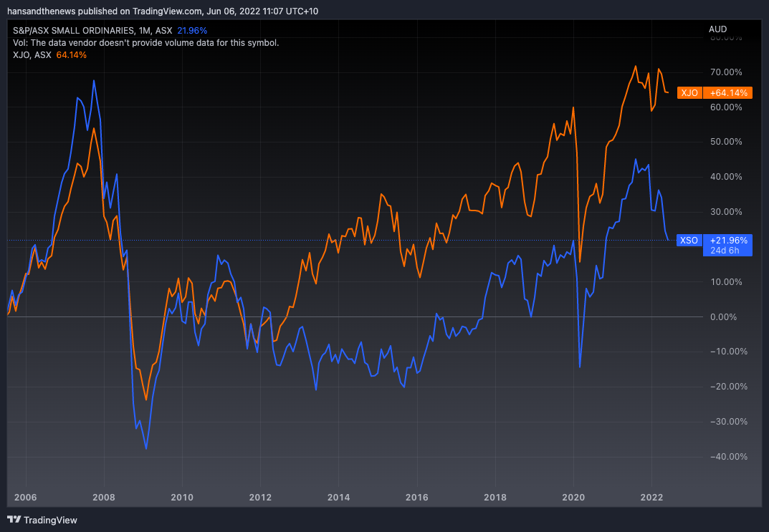Click the 70.00% price axis label
769x532 pixels.
click(726, 72)
